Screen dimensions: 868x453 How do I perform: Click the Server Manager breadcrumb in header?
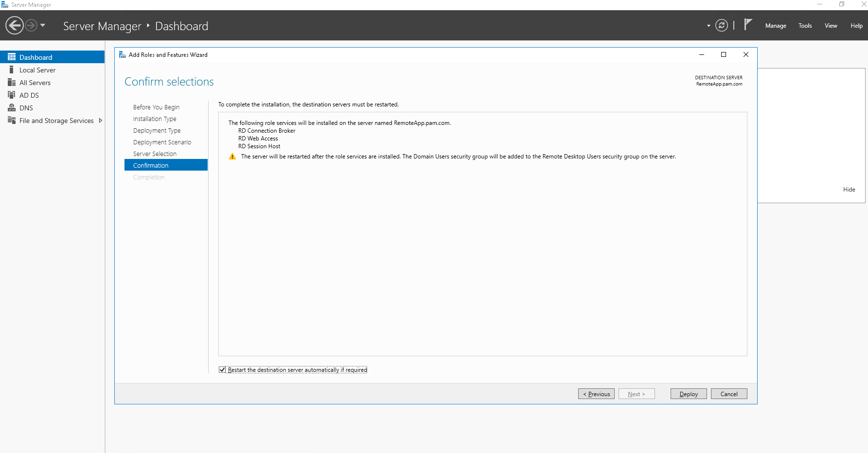click(x=102, y=26)
